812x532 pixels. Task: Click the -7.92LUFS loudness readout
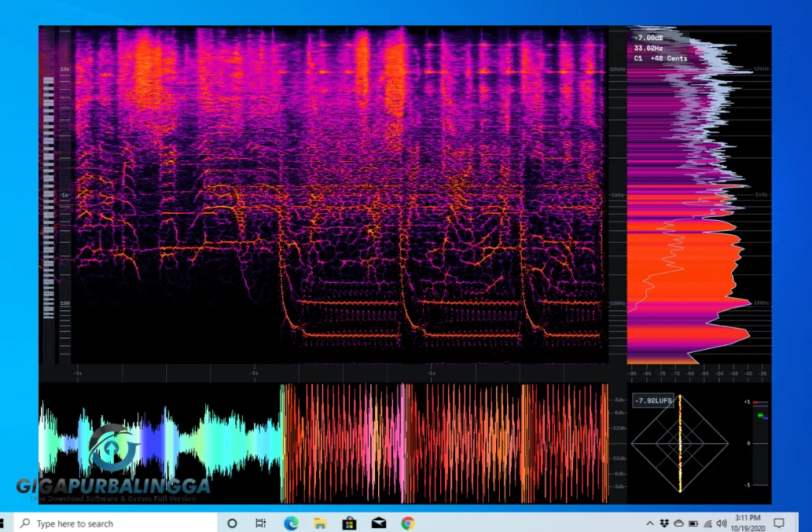(653, 401)
